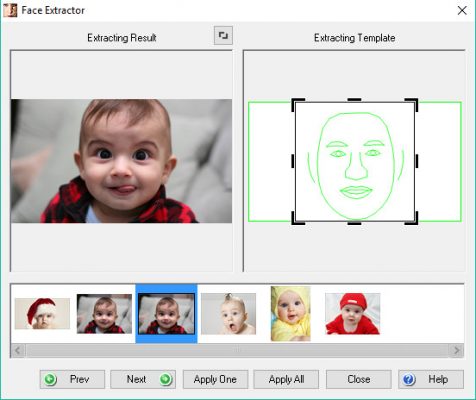Viewport: 476px width, 400px height.
Task: Select the Santa hat baby thumbnail
Action: point(42,314)
